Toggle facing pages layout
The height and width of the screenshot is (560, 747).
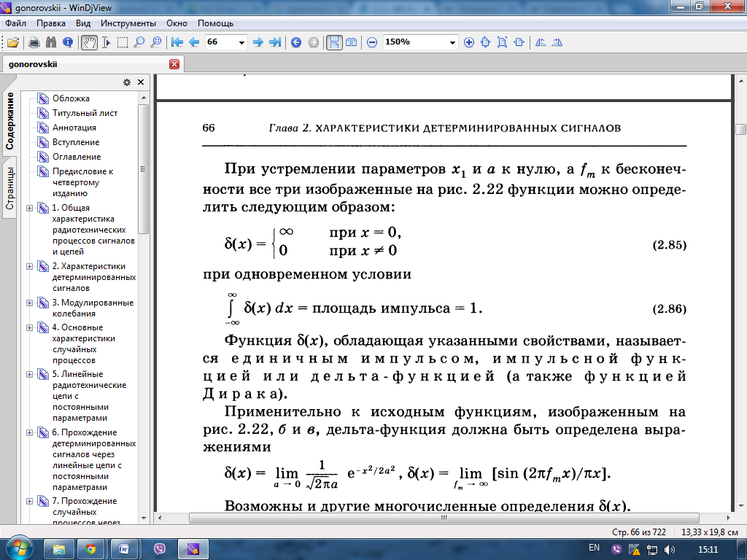pos(351,42)
